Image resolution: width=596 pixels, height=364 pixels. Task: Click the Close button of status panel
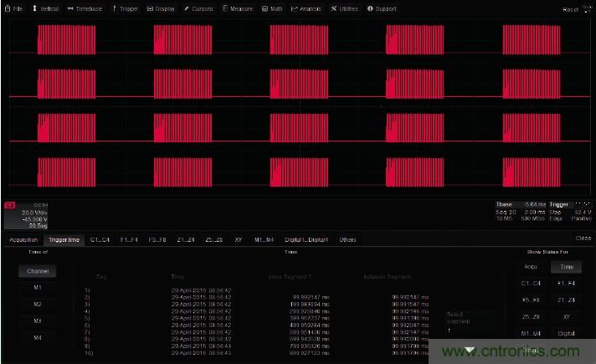point(583,239)
